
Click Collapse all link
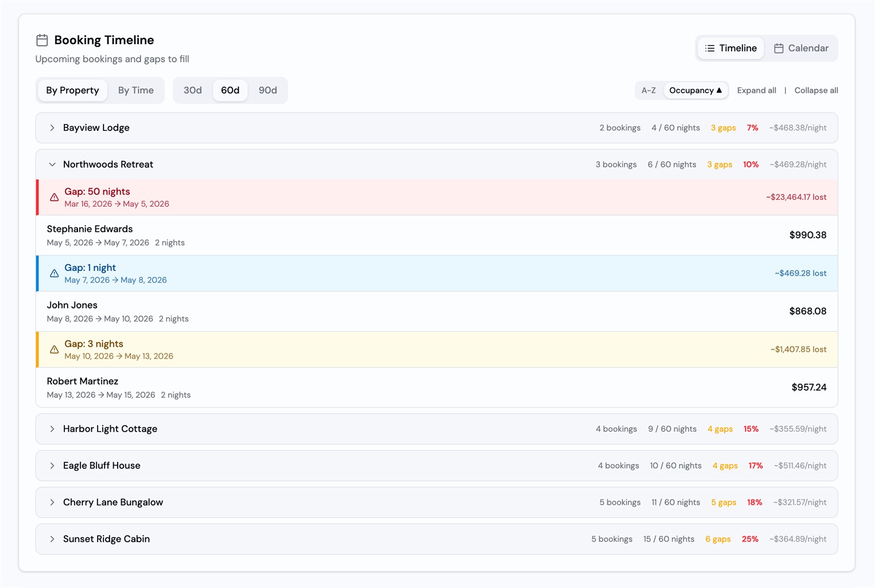click(x=816, y=90)
